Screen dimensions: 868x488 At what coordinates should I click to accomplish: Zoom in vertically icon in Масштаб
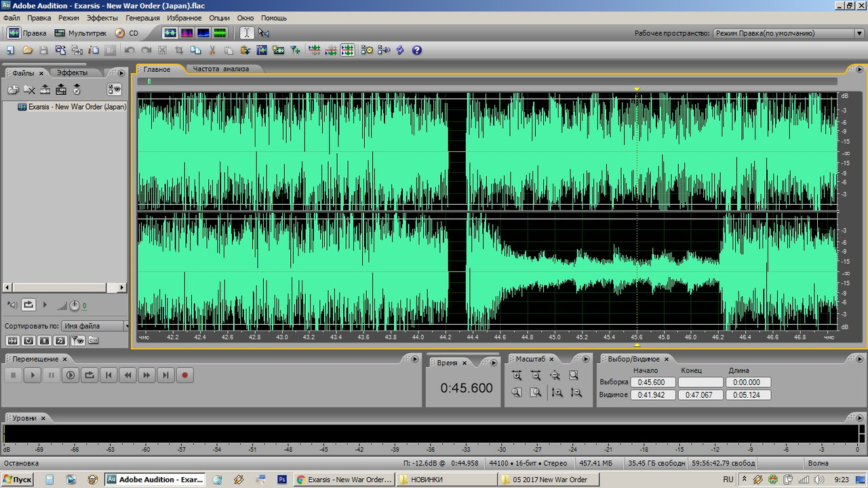(x=557, y=392)
